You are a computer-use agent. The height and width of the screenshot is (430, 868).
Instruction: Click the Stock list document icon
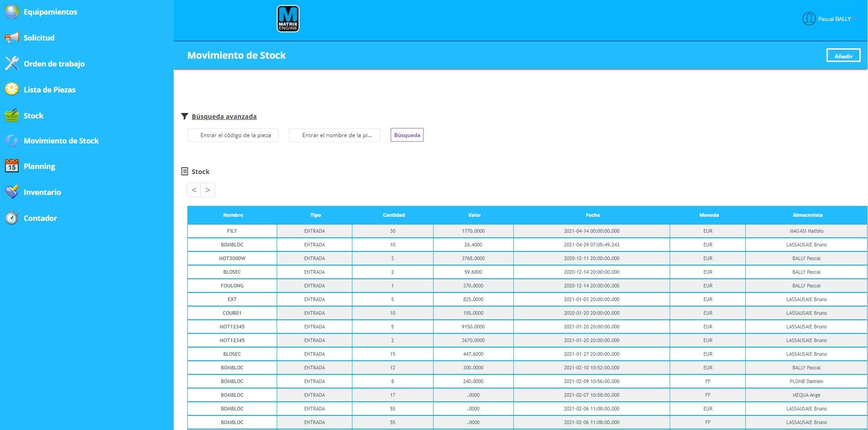point(185,171)
